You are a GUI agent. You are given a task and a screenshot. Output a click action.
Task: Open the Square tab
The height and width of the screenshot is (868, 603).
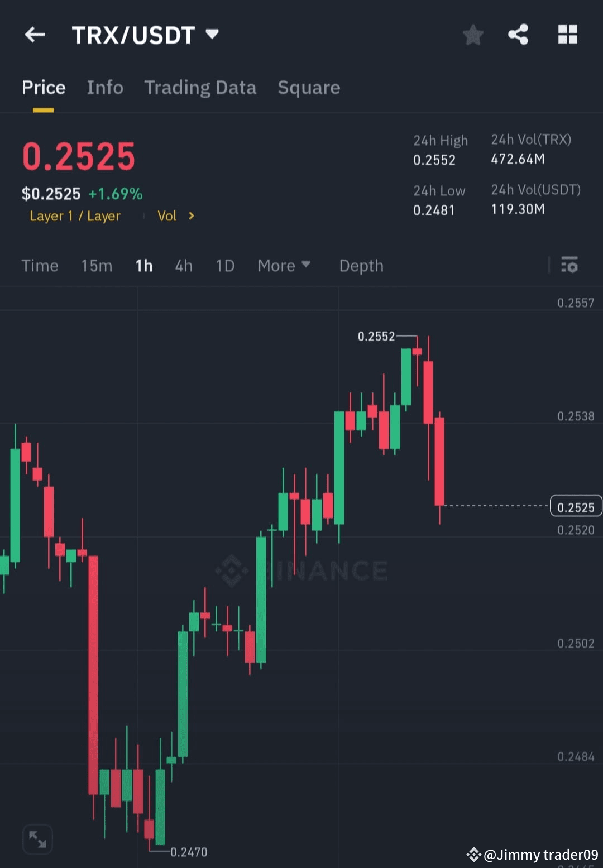(309, 88)
